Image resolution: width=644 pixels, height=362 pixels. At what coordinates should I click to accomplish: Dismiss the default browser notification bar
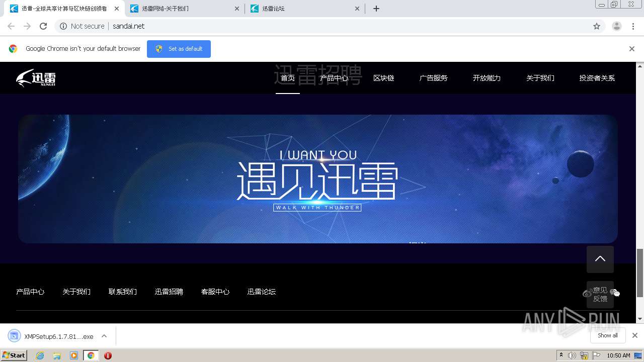632,49
